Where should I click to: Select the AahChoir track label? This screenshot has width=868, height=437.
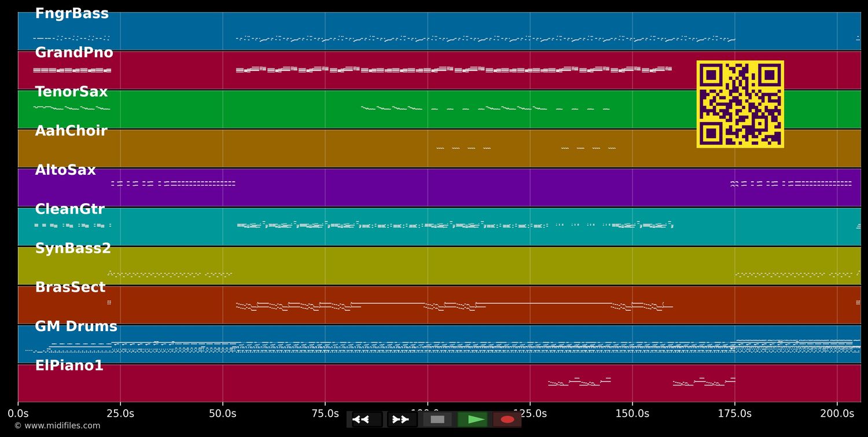click(x=71, y=131)
